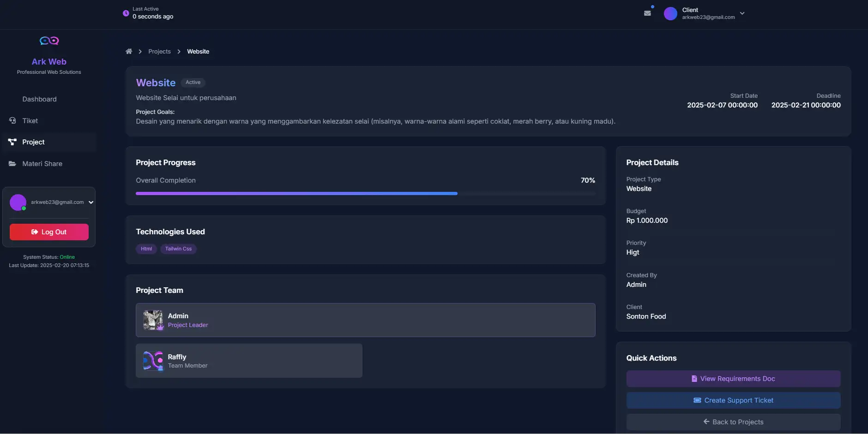Click the Log Out button
This screenshot has height=434, width=868.
click(49, 232)
